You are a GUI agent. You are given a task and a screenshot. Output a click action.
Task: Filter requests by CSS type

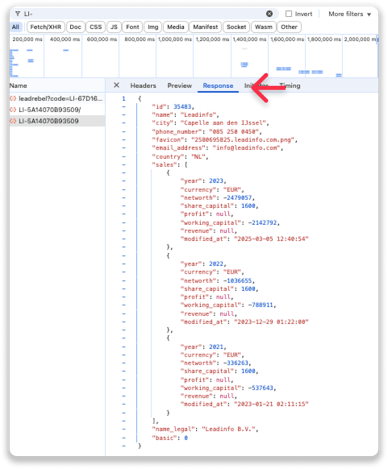click(96, 27)
